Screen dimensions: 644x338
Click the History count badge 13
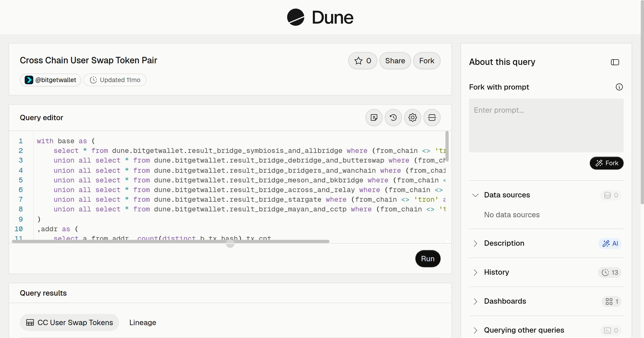click(x=610, y=273)
